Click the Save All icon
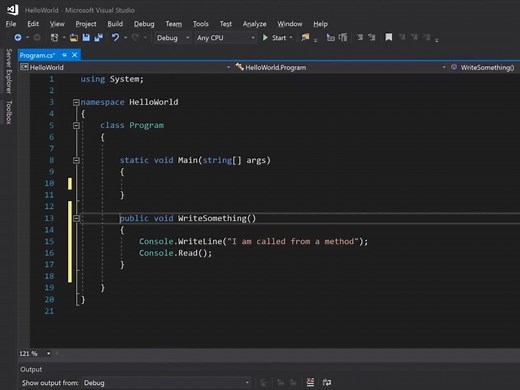The image size is (520, 390). point(99,38)
